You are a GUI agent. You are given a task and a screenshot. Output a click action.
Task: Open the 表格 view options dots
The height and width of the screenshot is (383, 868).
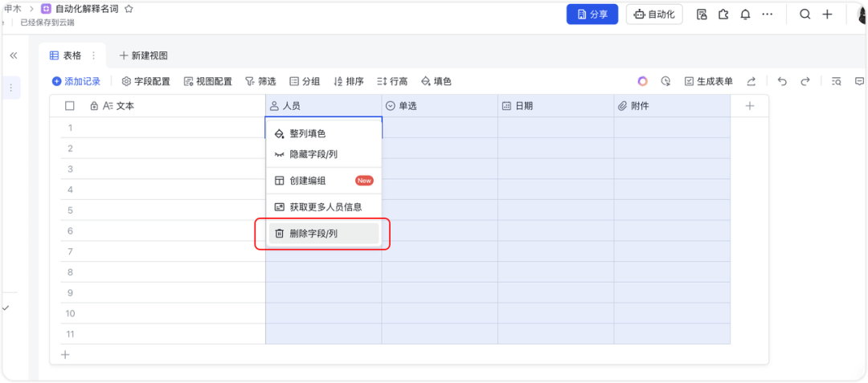pos(93,55)
